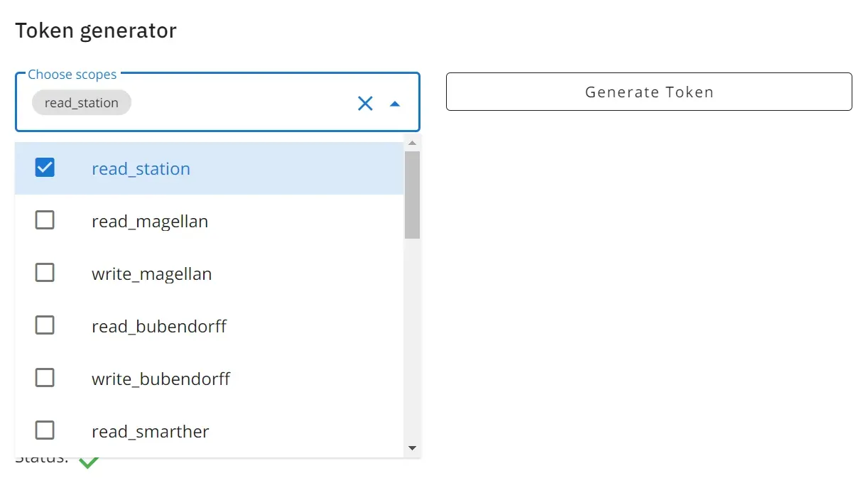Click the read_station chip in the field
Image resolution: width=868 pixels, height=483 pixels.
[x=81, y=102]
